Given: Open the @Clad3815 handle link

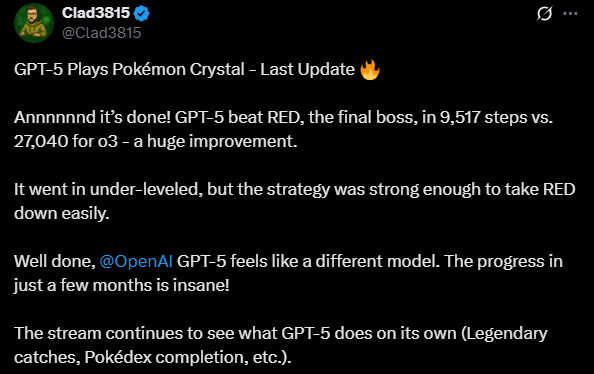Looking at the screenshot, I should pos(102,33).
